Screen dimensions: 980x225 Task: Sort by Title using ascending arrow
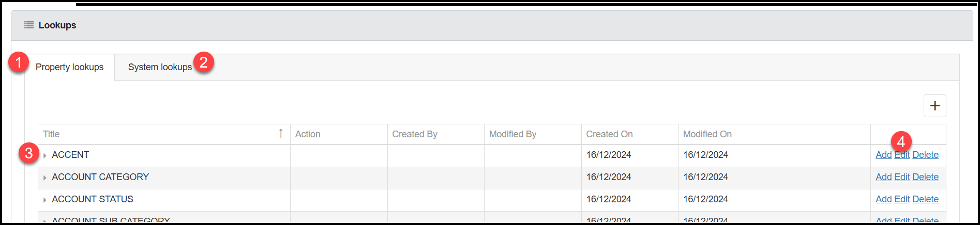pyautogui.click(x=281, y=134)
